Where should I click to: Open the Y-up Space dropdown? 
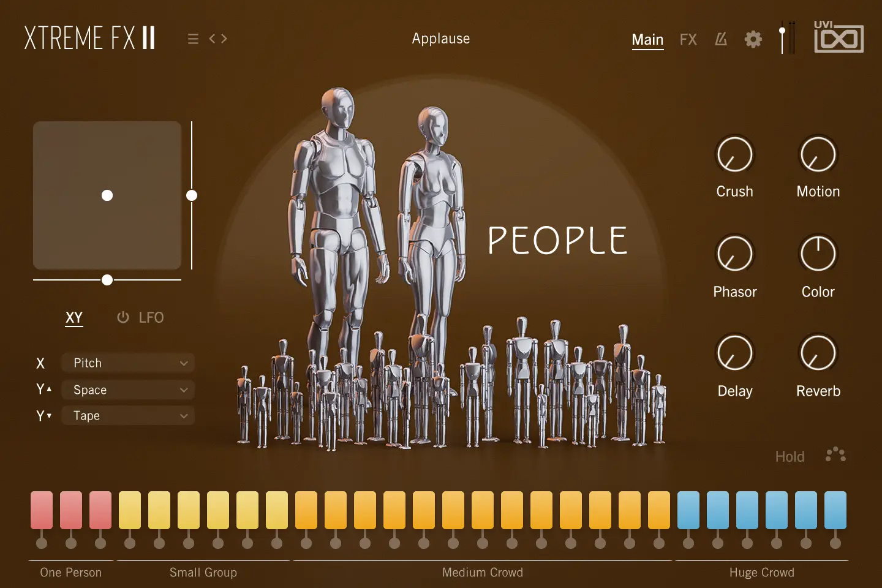click(128, 390)
